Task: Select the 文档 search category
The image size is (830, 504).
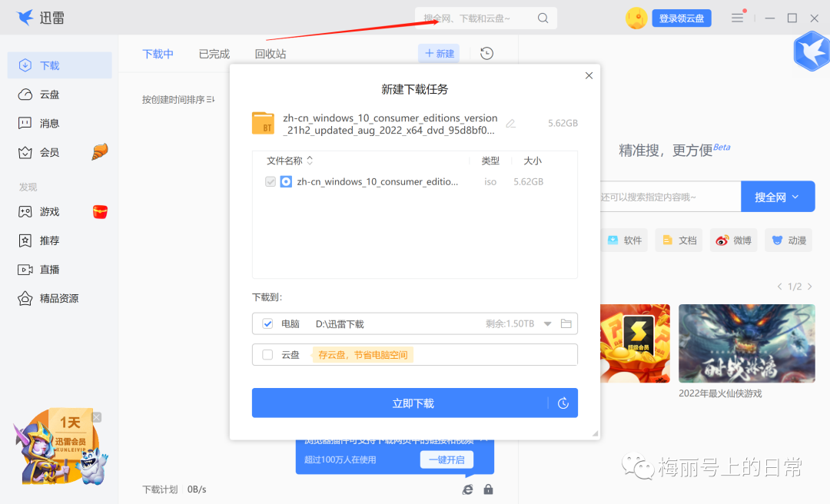Action: pyautogui.click(x=679, y=240)
